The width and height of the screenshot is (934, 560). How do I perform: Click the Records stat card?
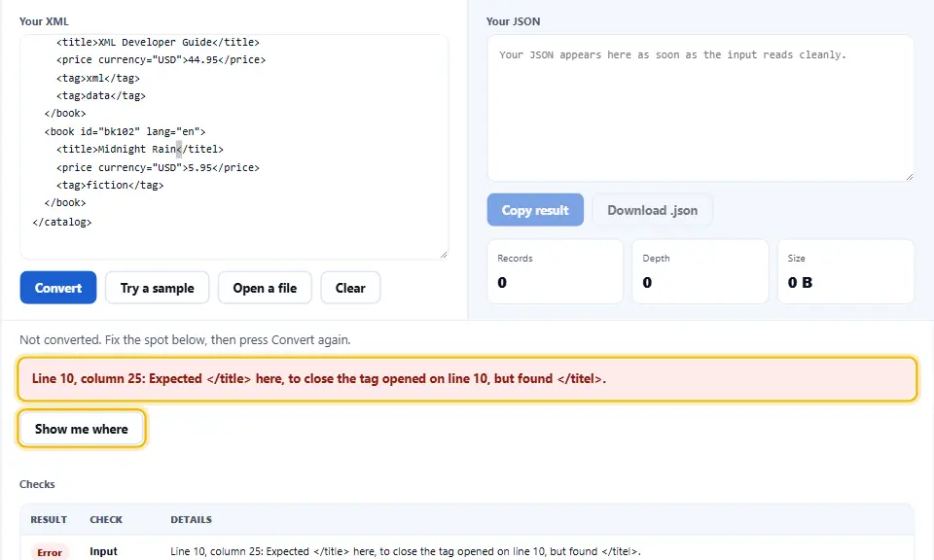556,271
